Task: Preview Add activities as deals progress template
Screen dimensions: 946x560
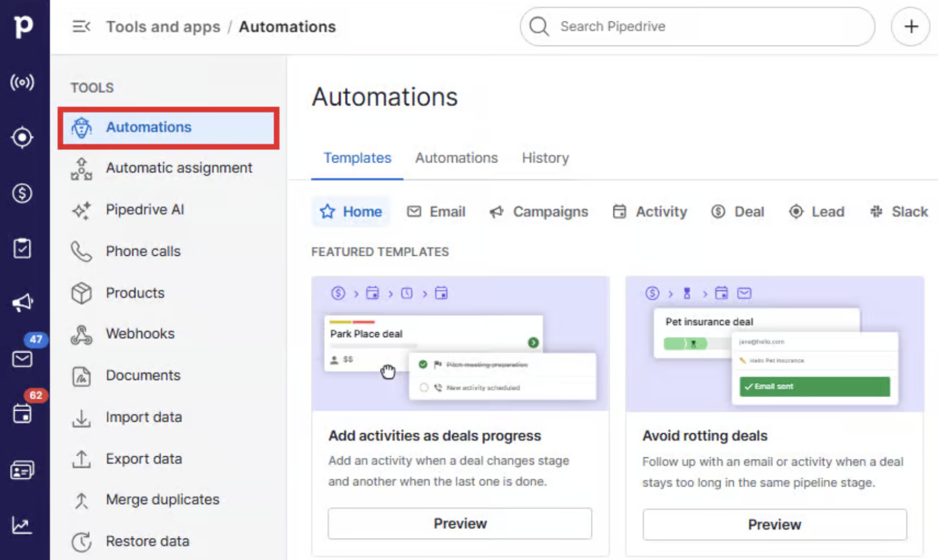Action: (460, 524)
